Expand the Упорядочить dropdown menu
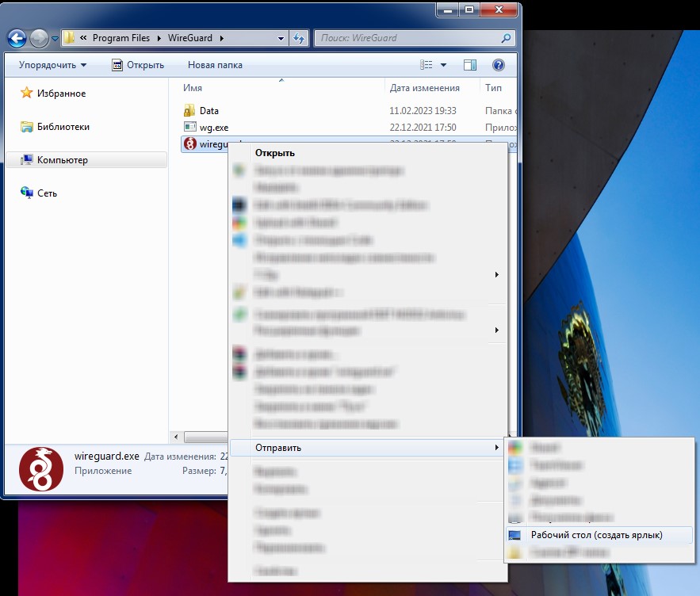Screen dimensions: 700x596 point(52,65)
